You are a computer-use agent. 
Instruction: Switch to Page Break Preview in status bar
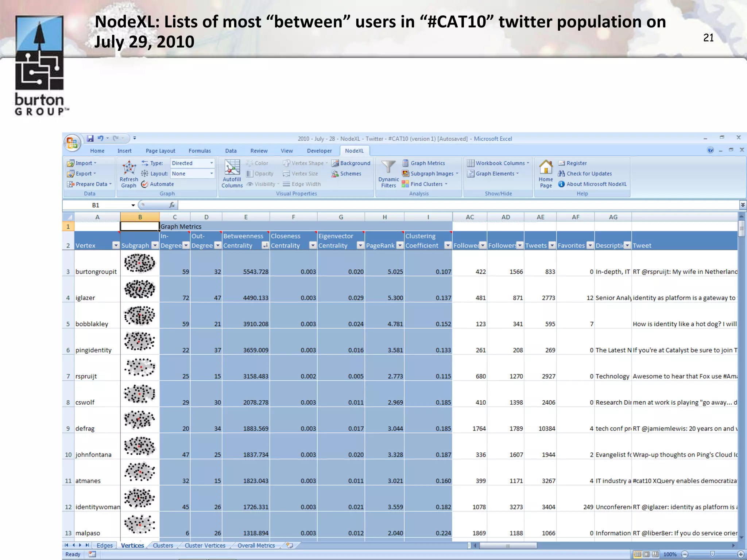pos(655,554)
